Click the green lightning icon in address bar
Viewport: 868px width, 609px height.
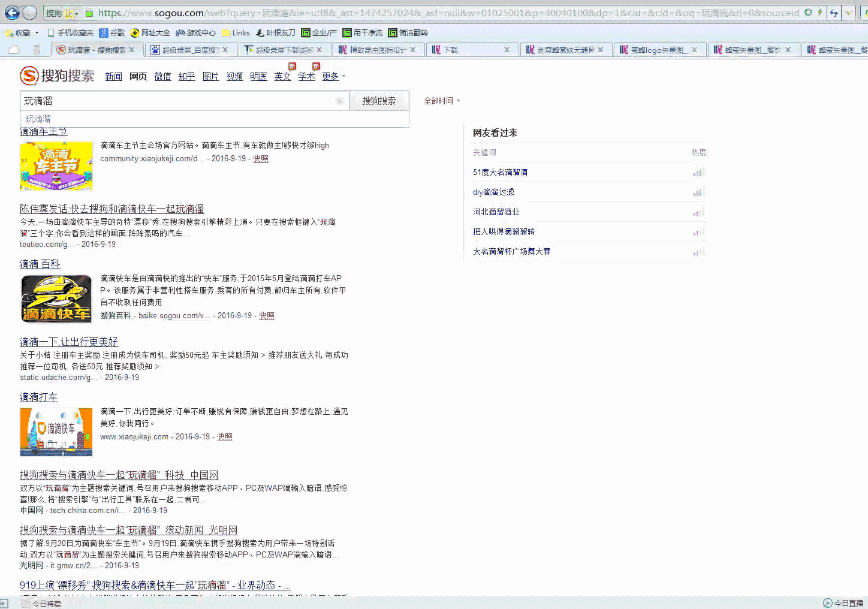click(819, 13)
